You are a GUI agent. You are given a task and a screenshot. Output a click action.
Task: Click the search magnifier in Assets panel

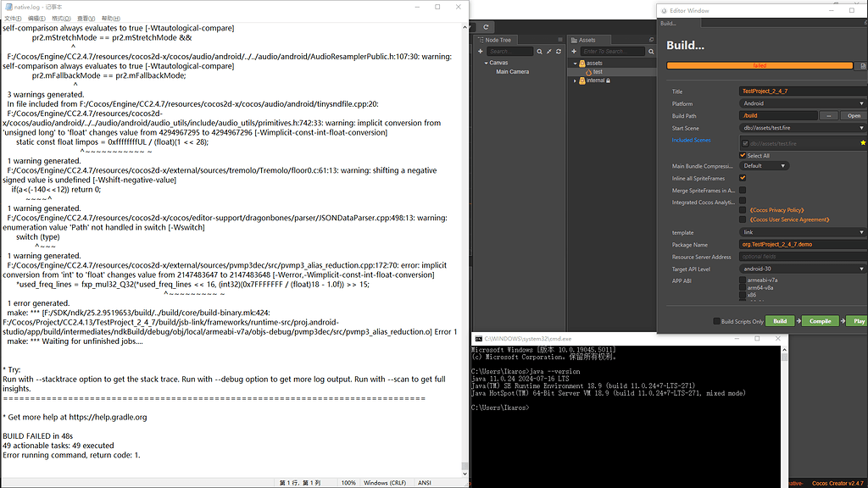tap(651, 52)
